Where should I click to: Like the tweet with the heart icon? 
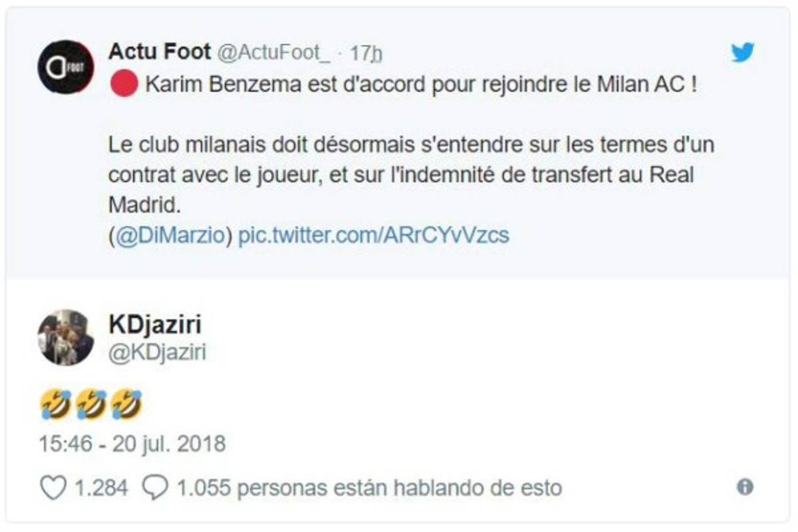[x=53, y=489]
